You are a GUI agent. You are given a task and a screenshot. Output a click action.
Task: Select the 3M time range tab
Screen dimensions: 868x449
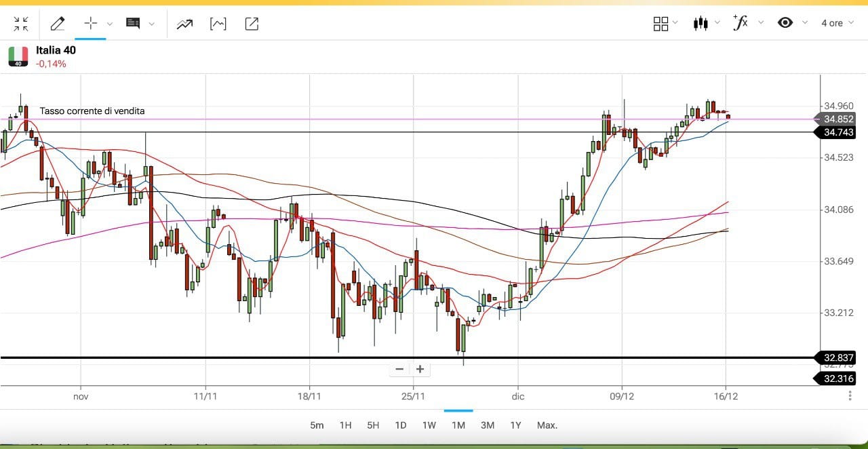click(x=487, y=425)
